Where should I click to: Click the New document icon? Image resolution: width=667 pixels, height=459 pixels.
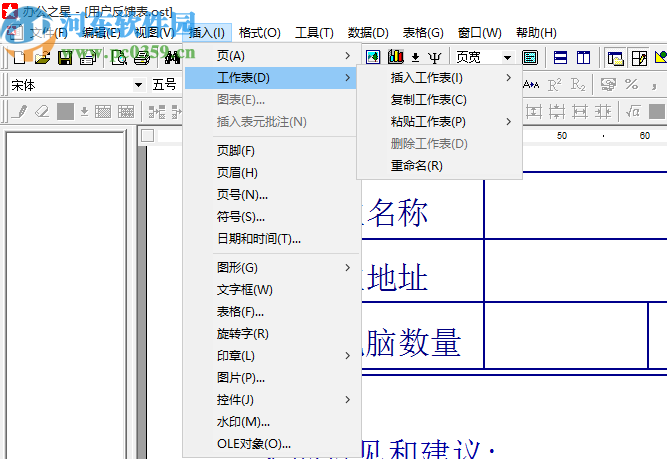19,57
